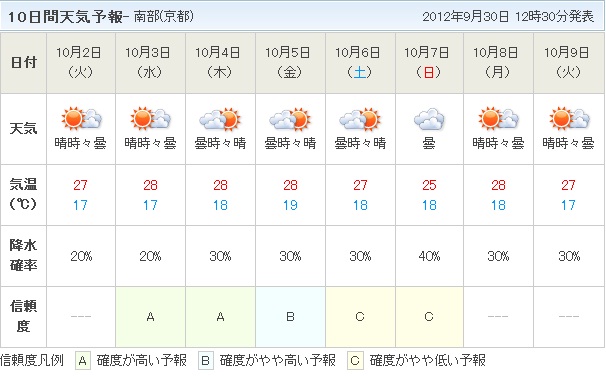Click the 10月3日 weather icon
This screenshot has width=606, height=376.
(151, 118)
